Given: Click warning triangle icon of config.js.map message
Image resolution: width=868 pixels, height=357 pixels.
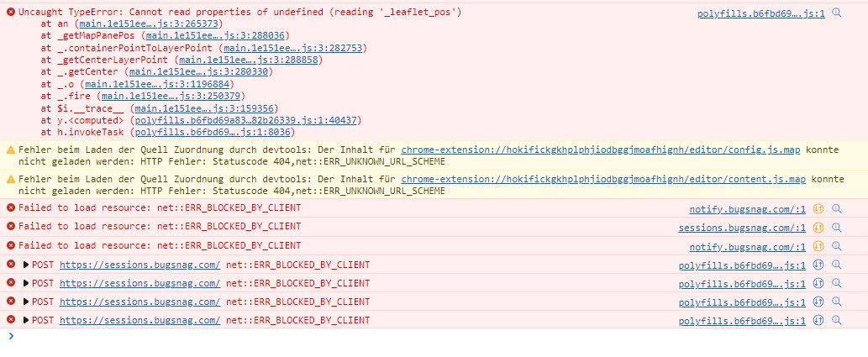Looking at the screenshot, I should coord(10,150).
